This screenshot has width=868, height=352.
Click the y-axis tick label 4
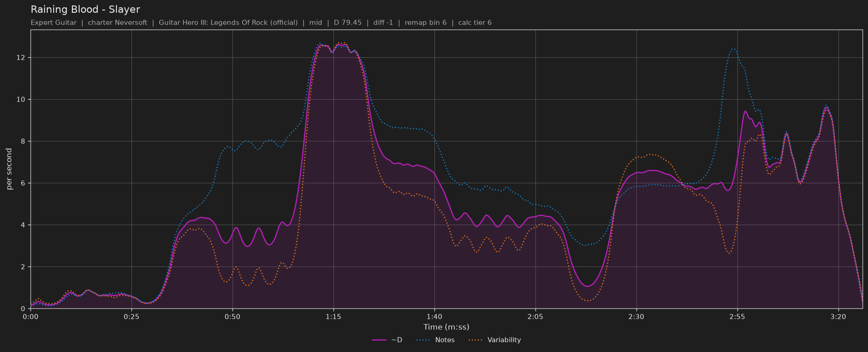[23, 225]
